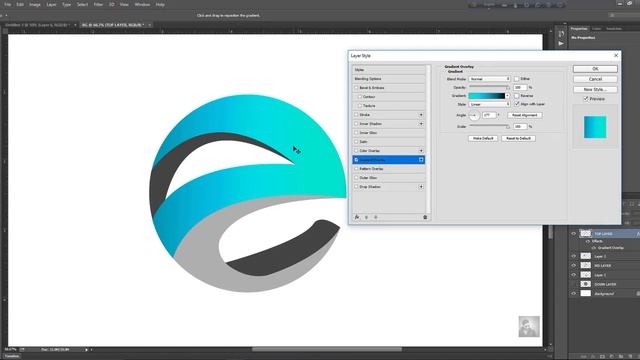Click the Scale slider track
This screenshot has width=640, height=360.
(489, 126)
